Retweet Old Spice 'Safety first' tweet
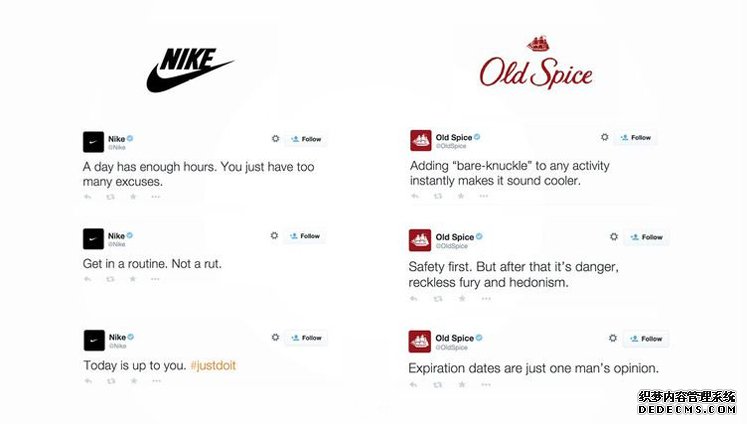Viewport: 747px width, 424px height. coord(438,299)
